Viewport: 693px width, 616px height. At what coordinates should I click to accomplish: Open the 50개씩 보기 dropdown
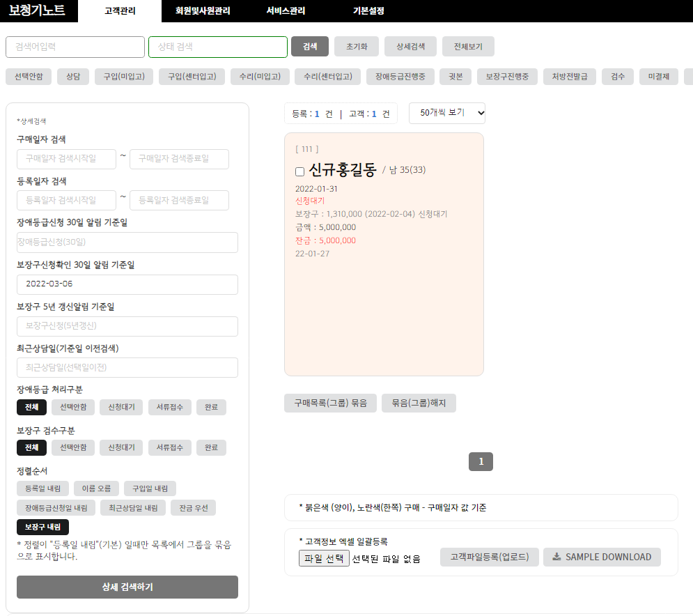(x=446, y=113)
